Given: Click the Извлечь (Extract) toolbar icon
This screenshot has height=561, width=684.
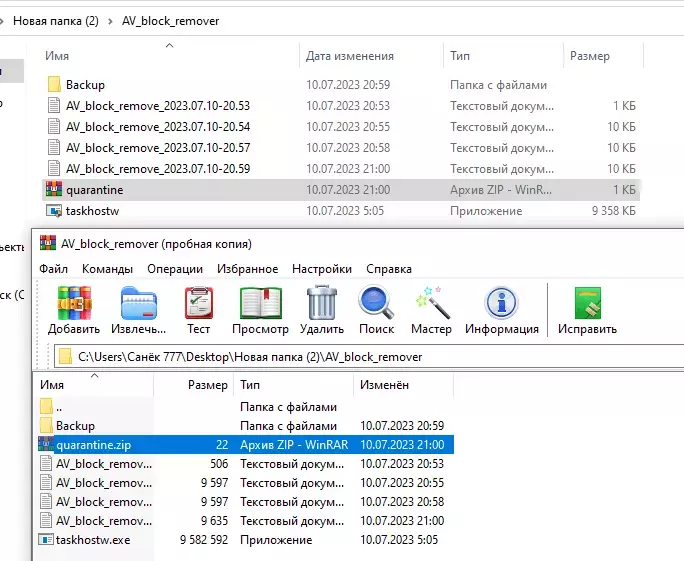Looking at the screenshot, I should pyautogui.click(x=138, y=303).
